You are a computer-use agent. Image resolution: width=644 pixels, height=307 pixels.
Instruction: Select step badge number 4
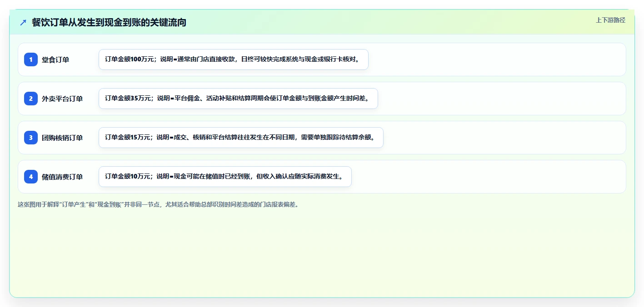(31, 177)
